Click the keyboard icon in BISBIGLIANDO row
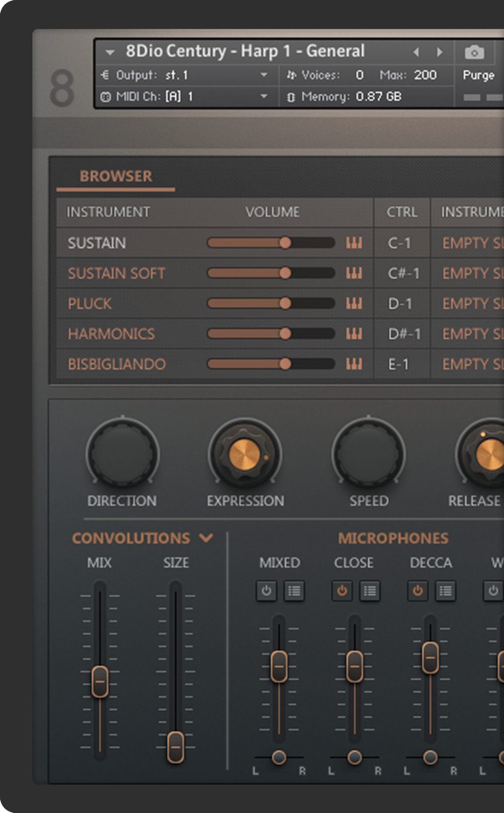Screen dimensions: 504x813 [354, 364]
